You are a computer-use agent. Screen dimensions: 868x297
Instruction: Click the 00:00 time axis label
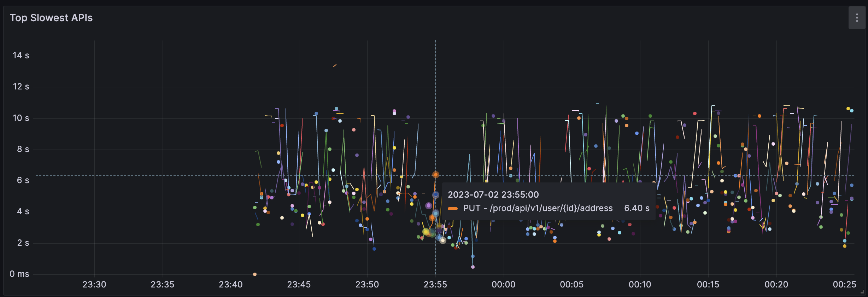504,284
